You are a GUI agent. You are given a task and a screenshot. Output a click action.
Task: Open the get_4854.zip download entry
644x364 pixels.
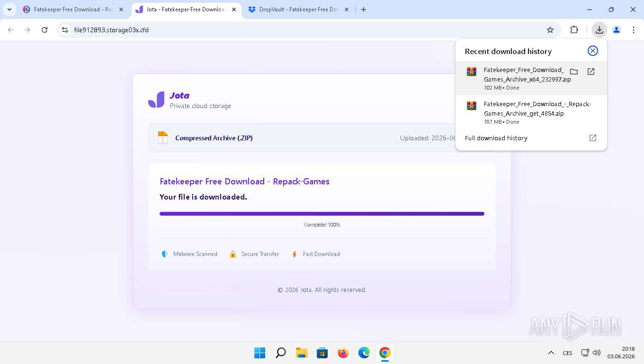(531, 112)
